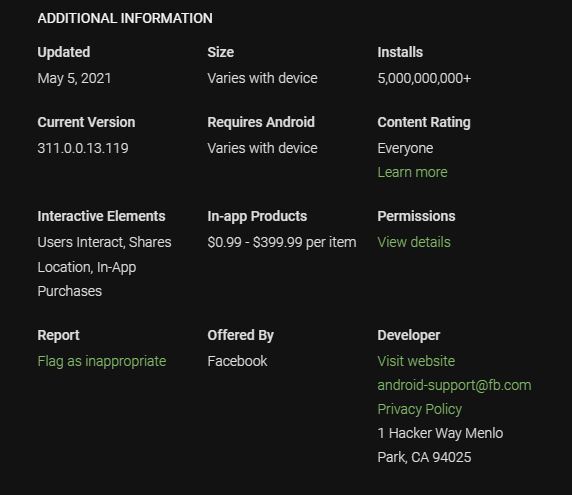Open the Privacy Policy link
The height and width of the screenshot is (495, 572).
tap(420, 409)
